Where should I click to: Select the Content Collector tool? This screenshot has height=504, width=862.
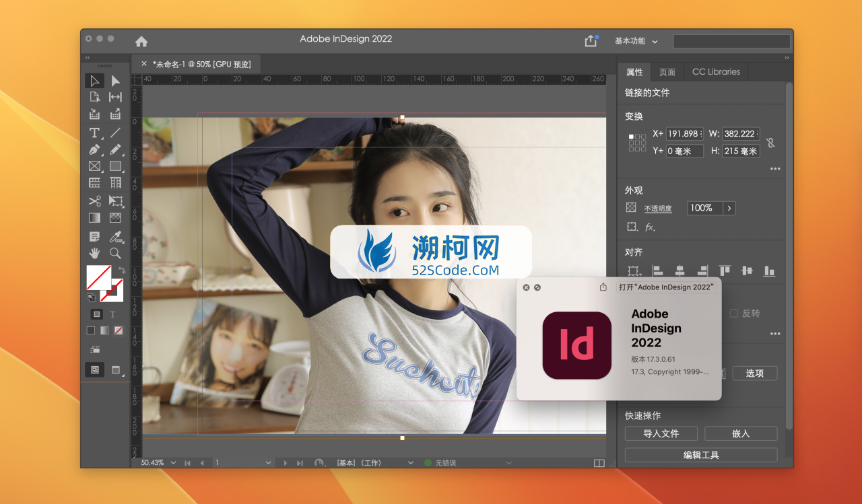coord(94,114)
